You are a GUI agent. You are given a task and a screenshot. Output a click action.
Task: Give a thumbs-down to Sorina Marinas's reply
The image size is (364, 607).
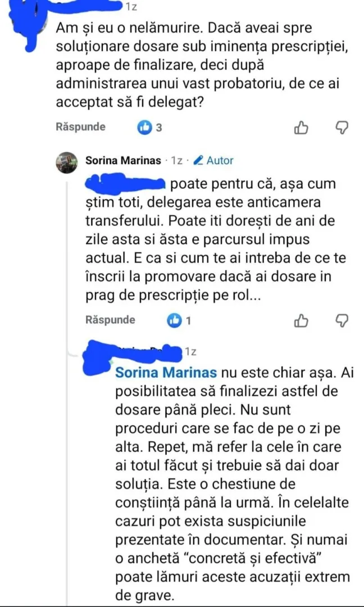click(x=342, y=320)
